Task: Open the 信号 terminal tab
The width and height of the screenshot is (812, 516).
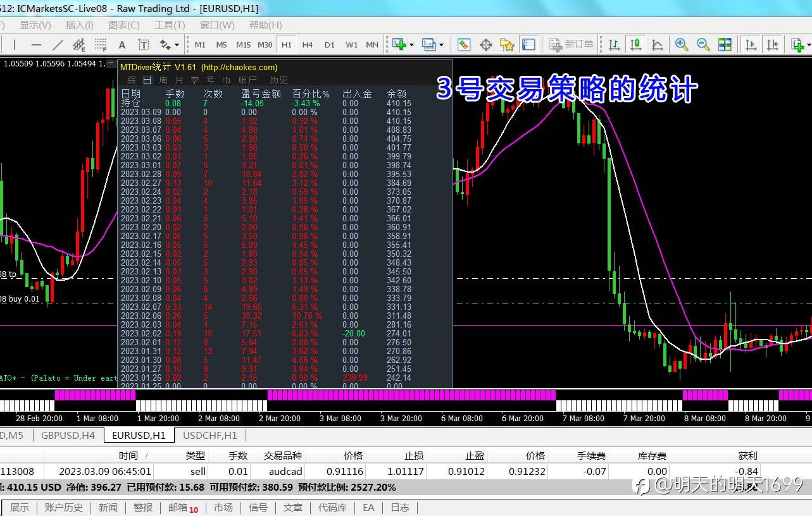Action: pyautogui.click(x=258, y=507)
